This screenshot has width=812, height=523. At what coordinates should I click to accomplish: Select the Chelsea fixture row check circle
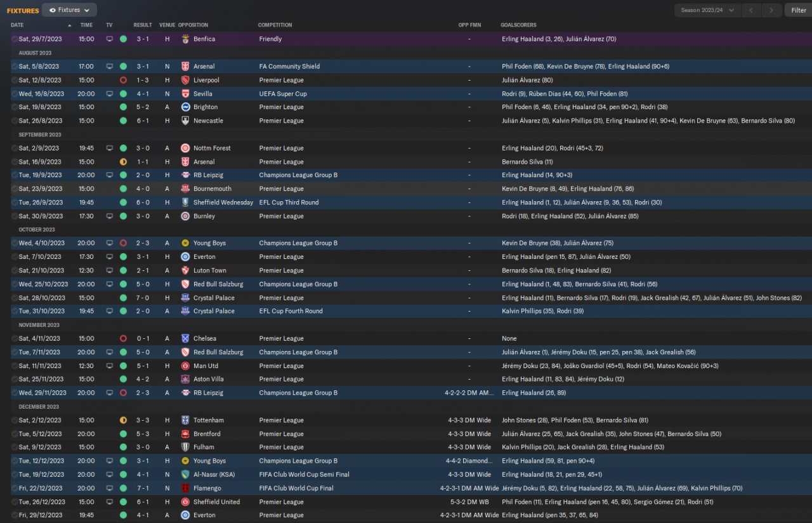(15, 338)
